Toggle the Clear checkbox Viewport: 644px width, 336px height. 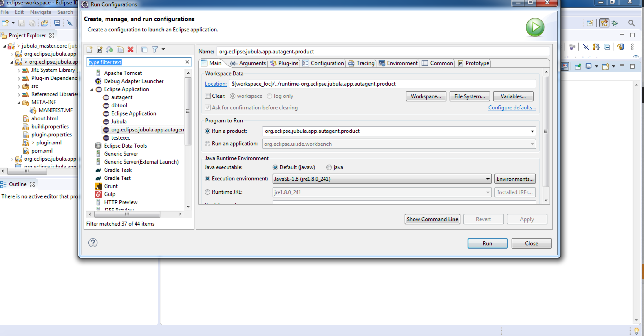[x=207, y=96]
